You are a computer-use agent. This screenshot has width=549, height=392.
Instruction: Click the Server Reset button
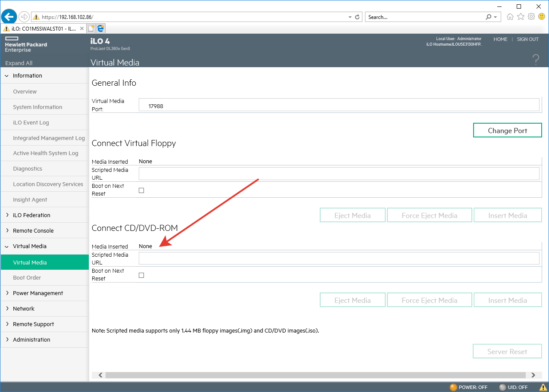pyautogui.click(x=507, y=352)
